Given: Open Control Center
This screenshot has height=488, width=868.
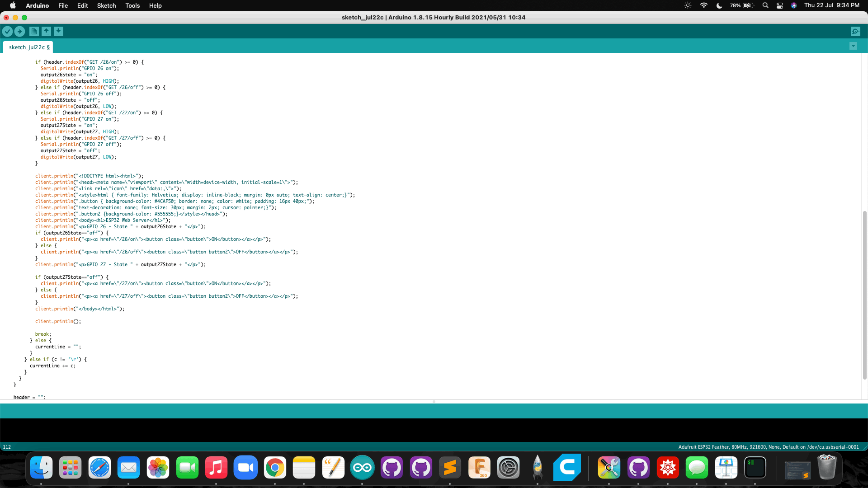Looking at the screenshot, I should tap(780, 5).
